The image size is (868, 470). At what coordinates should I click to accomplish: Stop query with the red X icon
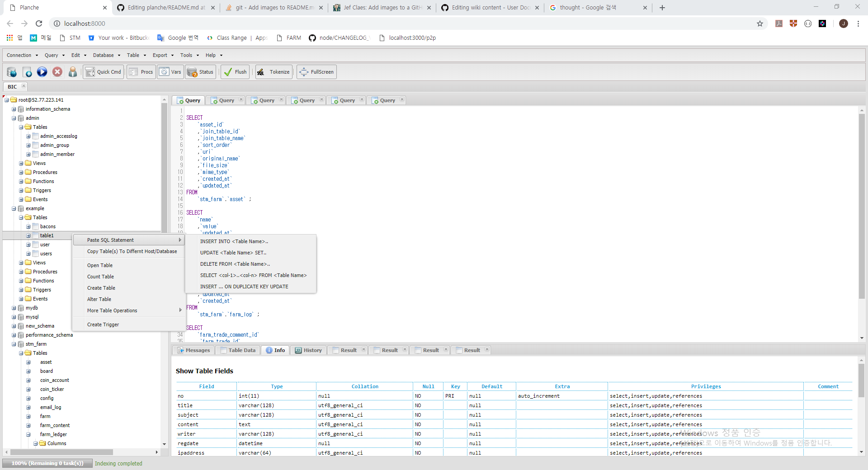point(57,72)
